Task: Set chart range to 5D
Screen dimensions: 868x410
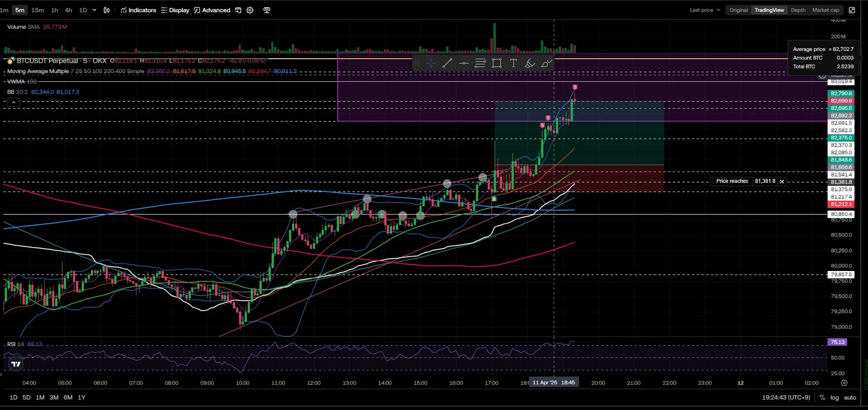Action: 27,397
